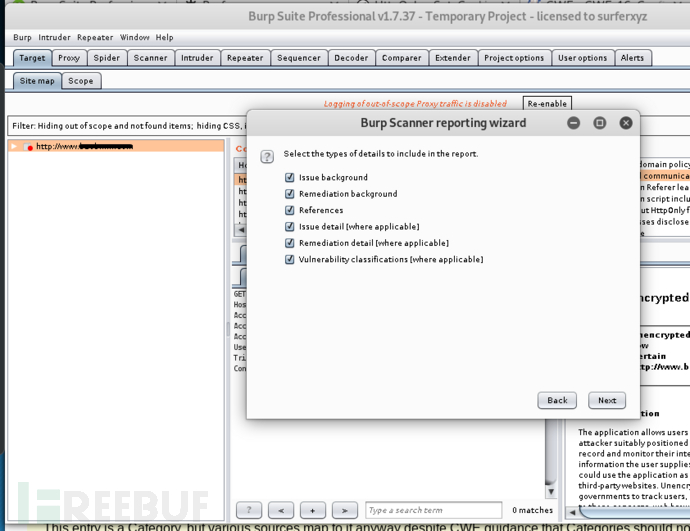Uncheck Issue background
Viewport: 690px width, 531px height.
point(289,177)
